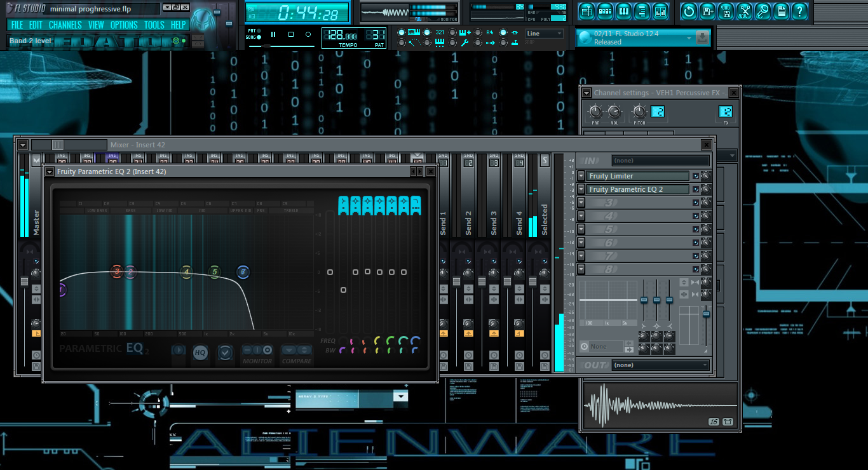
Task: Open the Fruity Parametric EQ 2 slot
Action: pyautogui.click(x=638, y=189)
